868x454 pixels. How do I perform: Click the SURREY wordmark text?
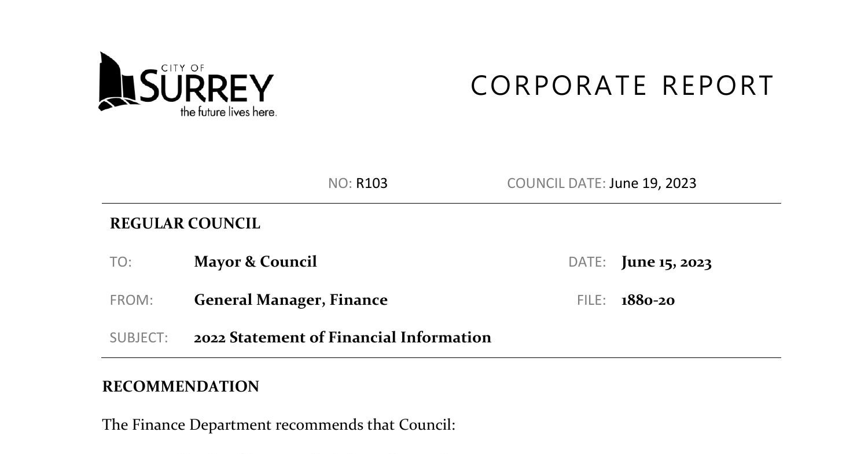click(x=205, y=87)
